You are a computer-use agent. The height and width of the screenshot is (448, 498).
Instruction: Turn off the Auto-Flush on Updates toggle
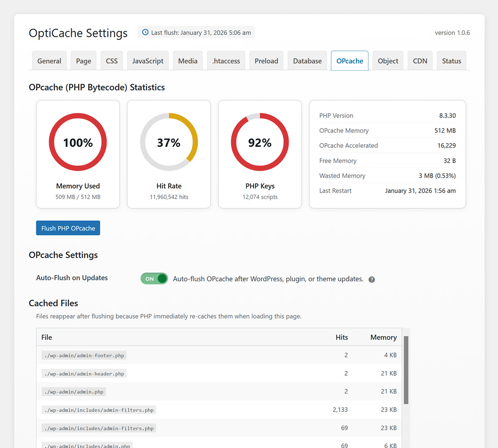pyautogui.click(x=154, y=279)
